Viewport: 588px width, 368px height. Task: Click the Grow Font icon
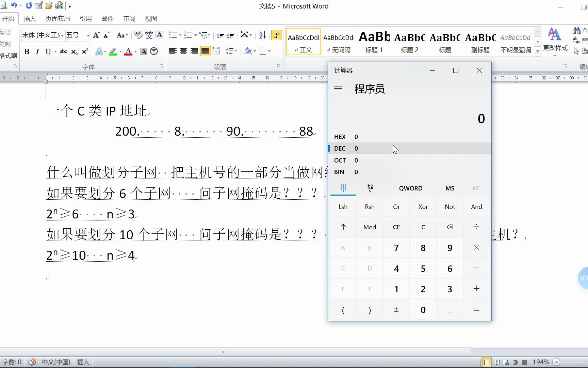(96, 35)
